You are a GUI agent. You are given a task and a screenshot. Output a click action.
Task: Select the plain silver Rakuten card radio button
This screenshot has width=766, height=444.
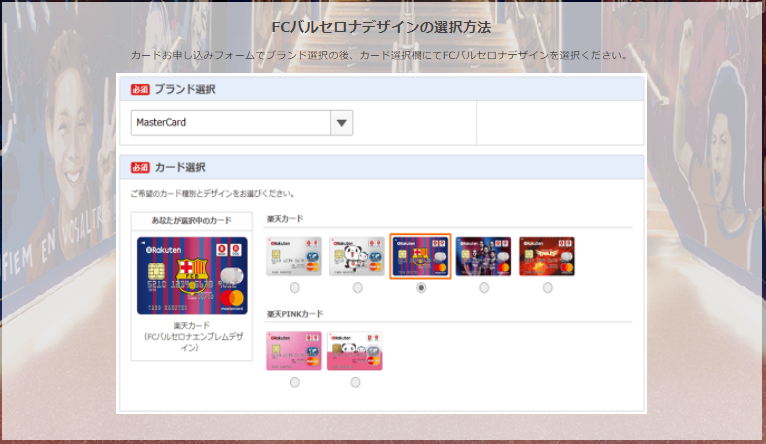tap(295, 288)
